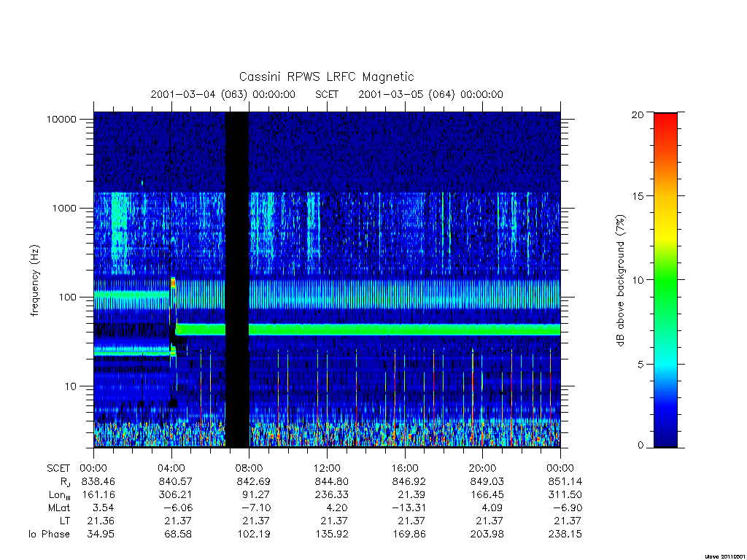Click the longitude value 236.33
Viewport: 747px width, 560px height.
(x=332, y=495)
